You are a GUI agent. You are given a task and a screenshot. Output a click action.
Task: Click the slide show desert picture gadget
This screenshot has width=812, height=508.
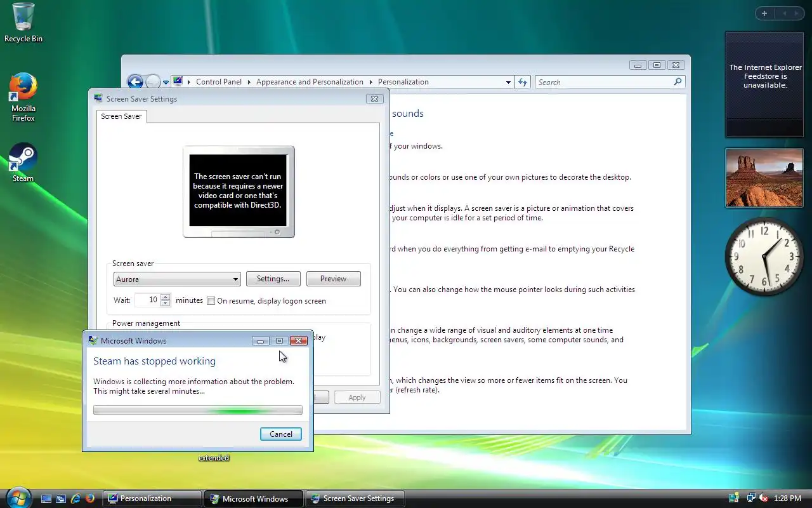tap(764, 178)
